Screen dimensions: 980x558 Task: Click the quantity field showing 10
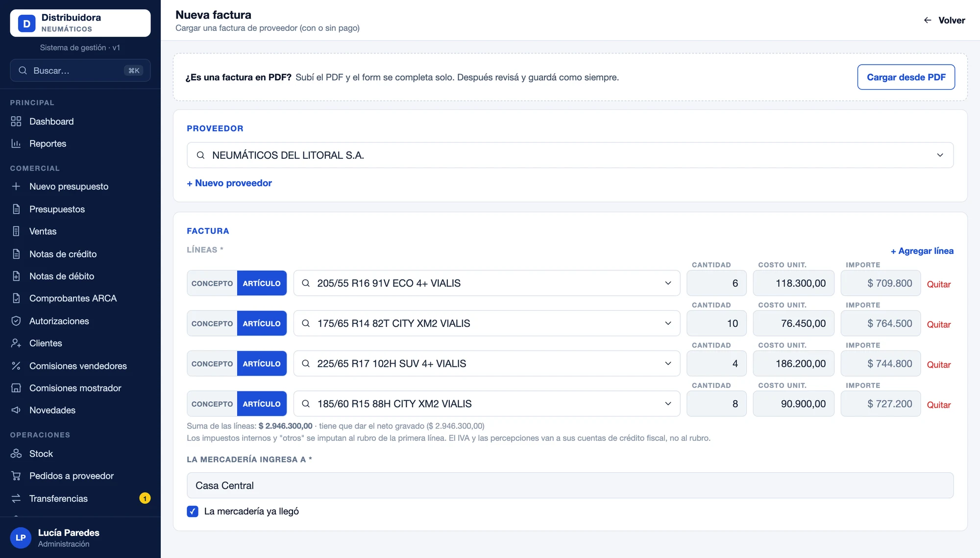point(716,323)
